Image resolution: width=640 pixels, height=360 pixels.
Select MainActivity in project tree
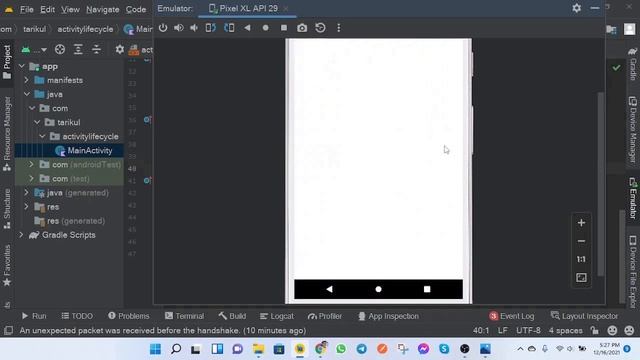[x=90, y=150]
